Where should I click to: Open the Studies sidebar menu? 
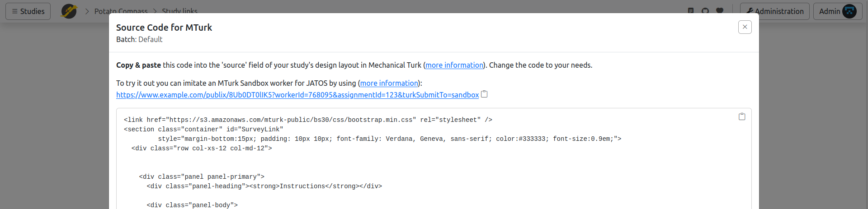point(28,11)
